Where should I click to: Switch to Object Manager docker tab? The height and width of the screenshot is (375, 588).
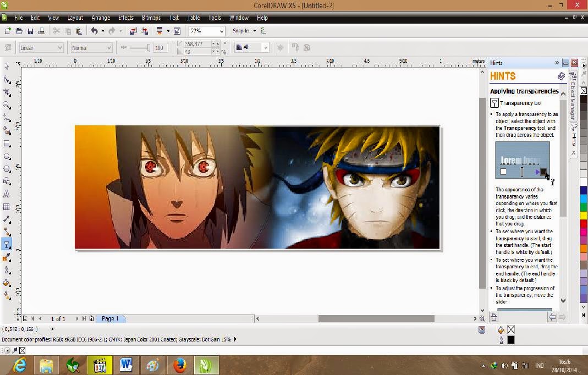point(573,96)
